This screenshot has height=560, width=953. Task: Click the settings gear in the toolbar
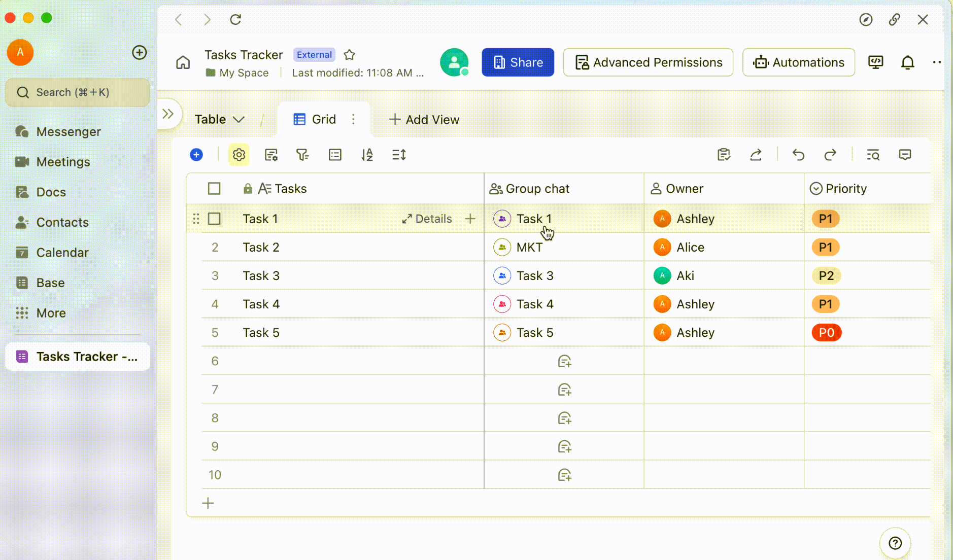tap(239, 155)
